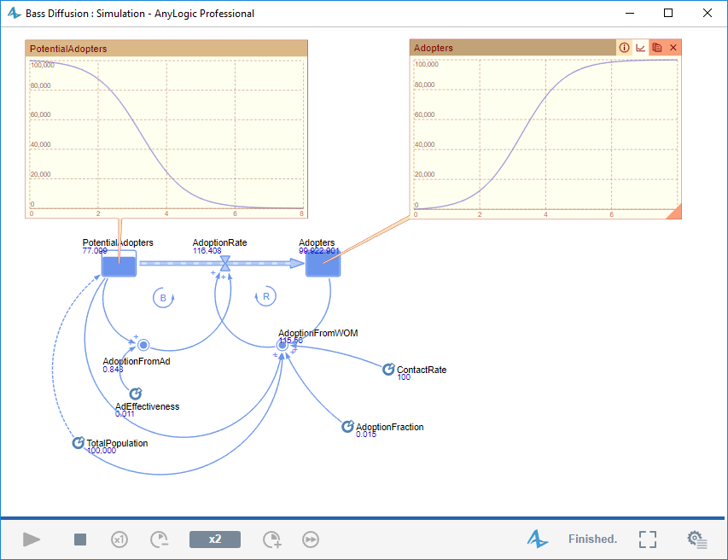Stop the running simulation
Image resolution: width=728 pixels, height=560 pixels.
(79, 539)
